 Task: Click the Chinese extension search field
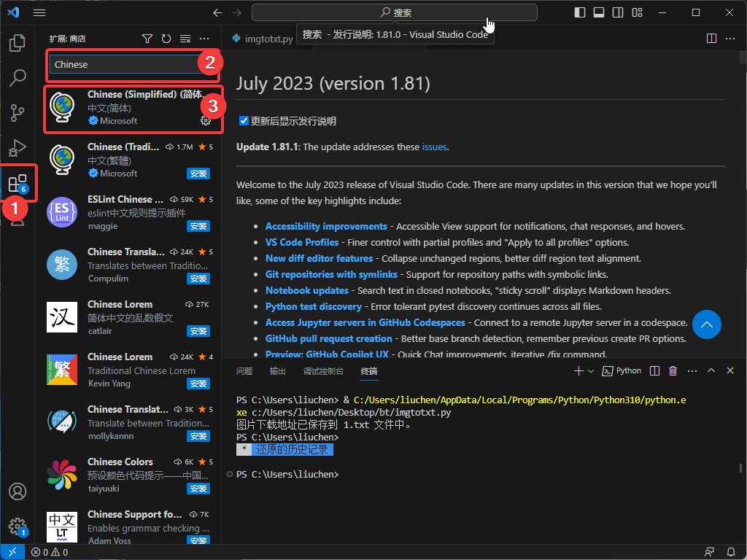coord(124,64)
